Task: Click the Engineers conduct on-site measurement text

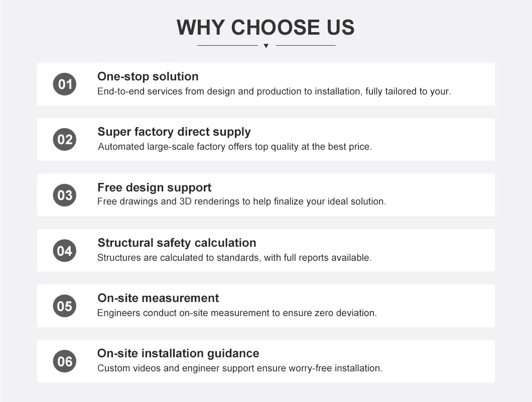Action: coord(236,313)
